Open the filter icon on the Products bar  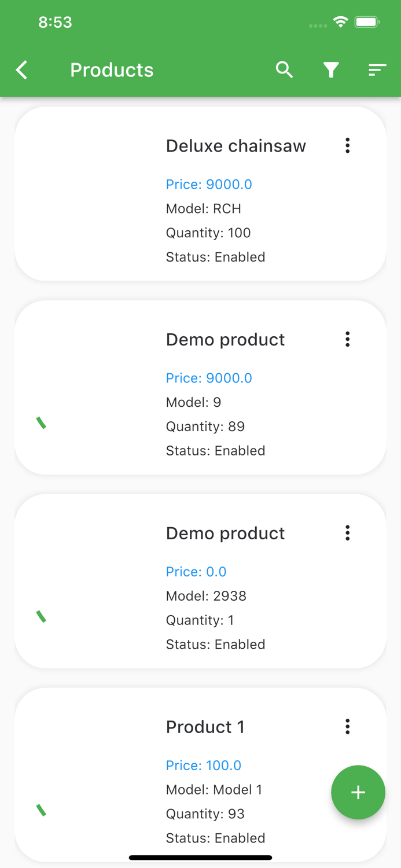tap(330, 69)
